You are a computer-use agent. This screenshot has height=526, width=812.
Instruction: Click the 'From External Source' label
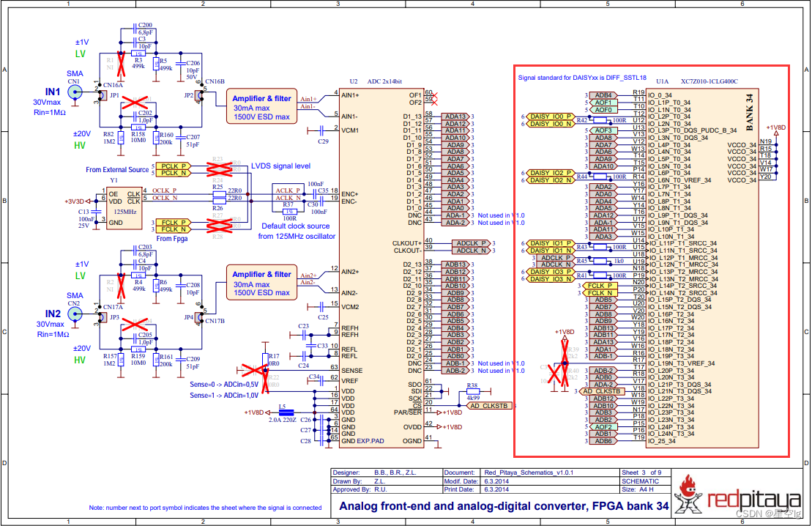pos(117,169)
